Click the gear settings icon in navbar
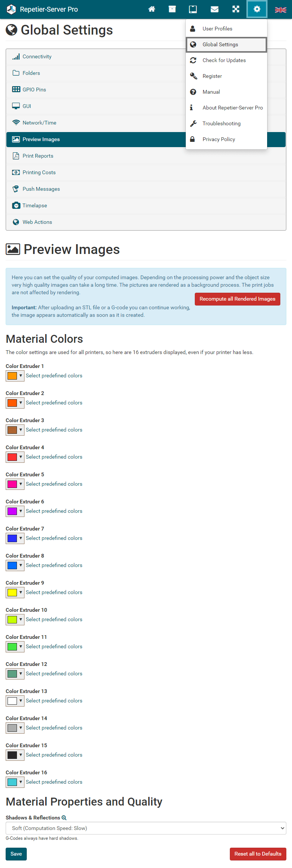Viewport: 292px width, 868px height. coord(257,9)
